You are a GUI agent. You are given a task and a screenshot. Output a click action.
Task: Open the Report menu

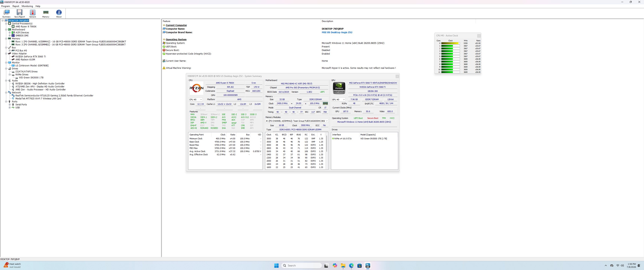pos(16,6)
